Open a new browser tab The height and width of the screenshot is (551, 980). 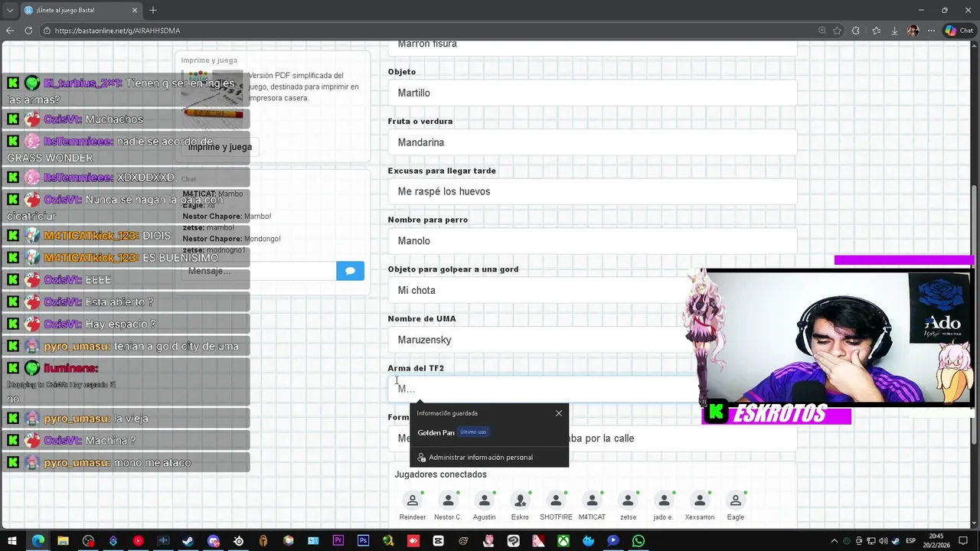(x=153, y=10)
